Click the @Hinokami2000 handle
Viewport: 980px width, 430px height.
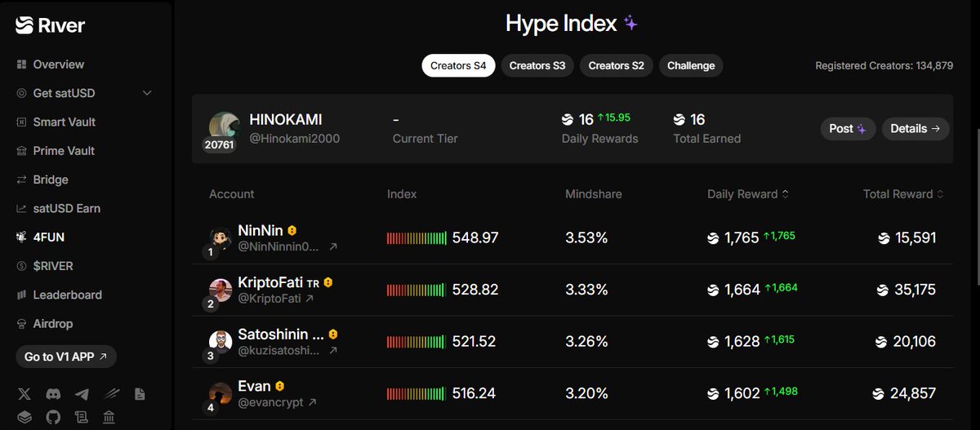[x=294, y=139]
